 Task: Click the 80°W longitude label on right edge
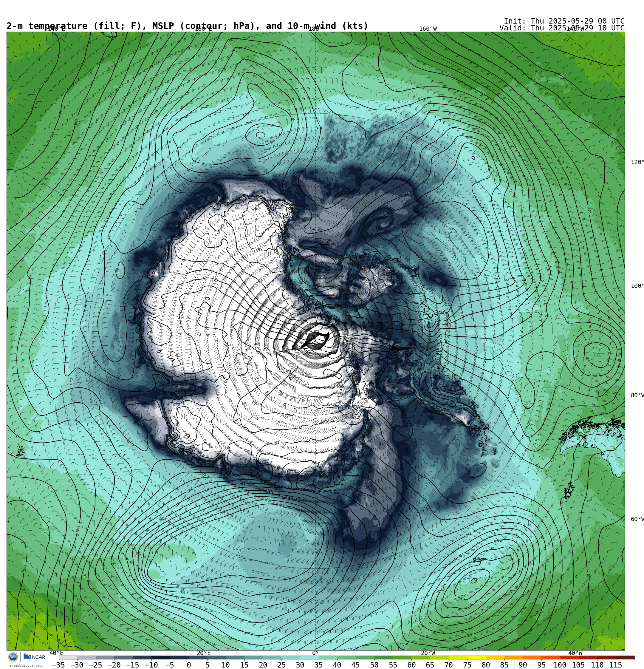click(637, 395)
